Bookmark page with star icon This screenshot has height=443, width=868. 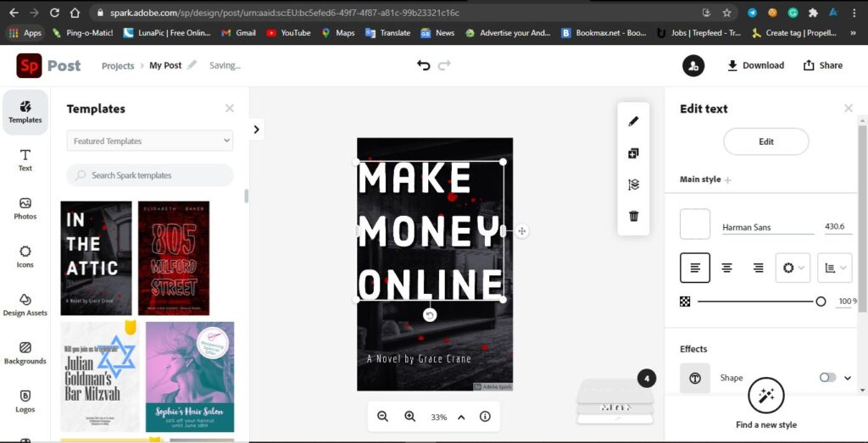coord(726,12)
